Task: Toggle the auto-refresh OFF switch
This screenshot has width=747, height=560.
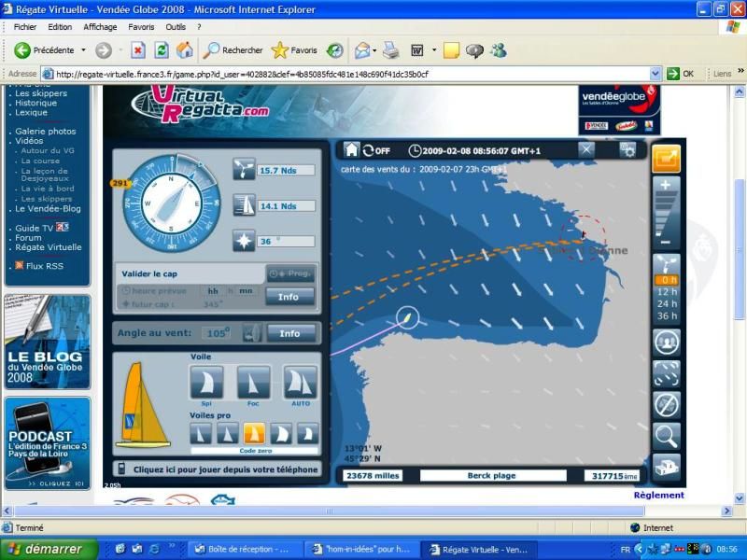Action: (x=376, y=150)
